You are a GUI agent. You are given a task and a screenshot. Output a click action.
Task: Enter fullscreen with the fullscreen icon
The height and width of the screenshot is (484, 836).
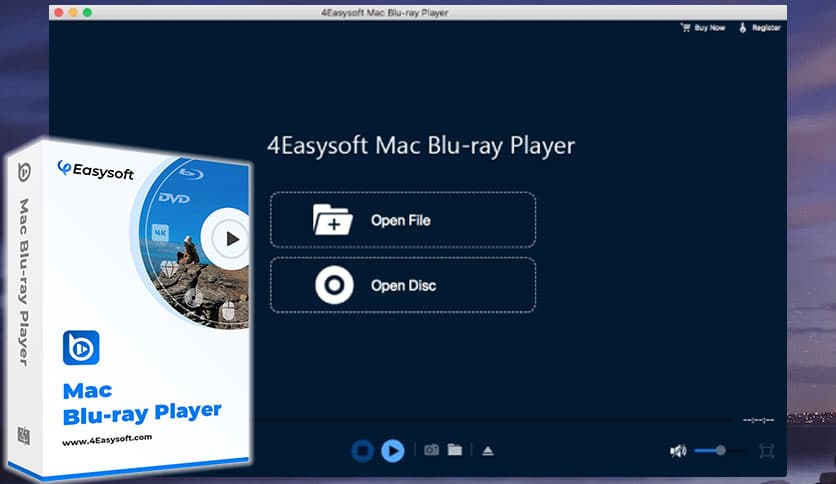pos(767,451)
